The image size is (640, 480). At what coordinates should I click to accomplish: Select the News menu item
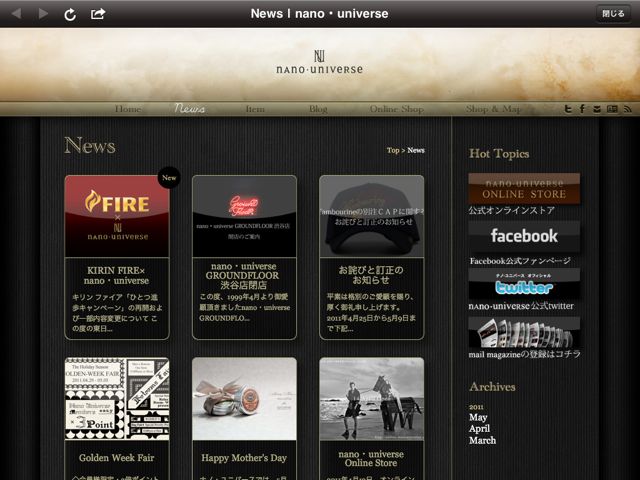coord(190,109)
